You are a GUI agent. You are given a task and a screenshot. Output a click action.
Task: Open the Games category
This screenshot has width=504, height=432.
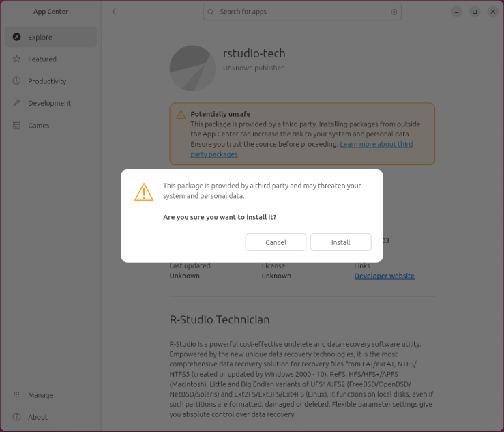[x=50, y=126]
